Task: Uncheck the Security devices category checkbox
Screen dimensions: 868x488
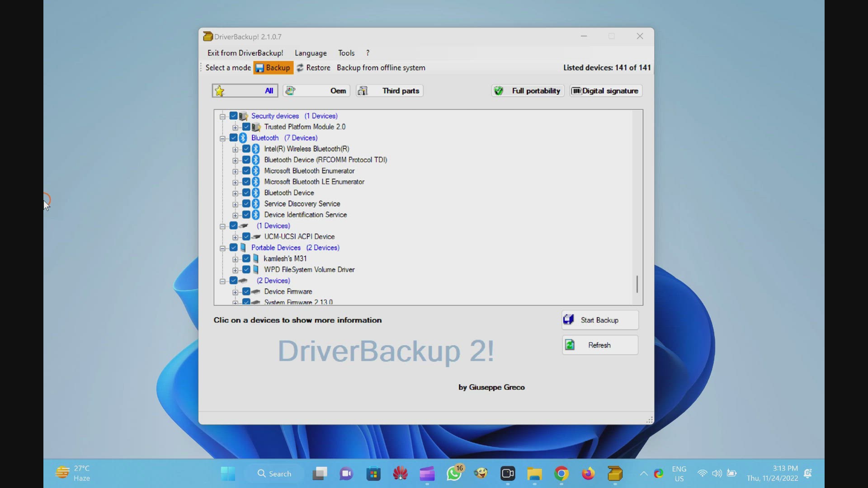Action: tap(234, 116)
